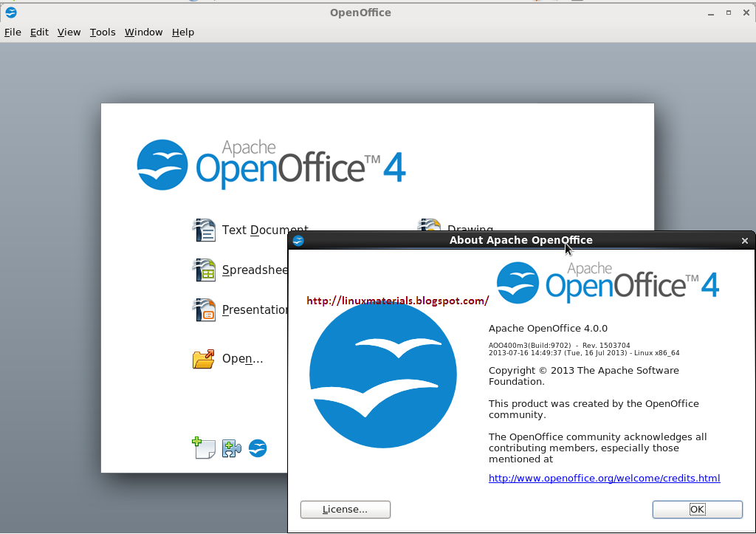Click the small OpenOffice info icon in Start Center
The height and width of the screenshot is (534, 756).
click(258, 448)
